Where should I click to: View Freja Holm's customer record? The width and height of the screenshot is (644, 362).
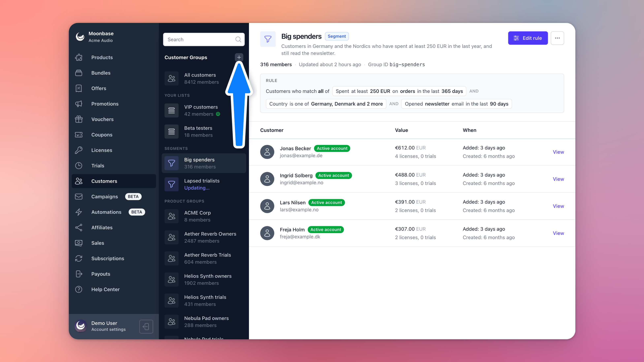click(x=558, y=233)
